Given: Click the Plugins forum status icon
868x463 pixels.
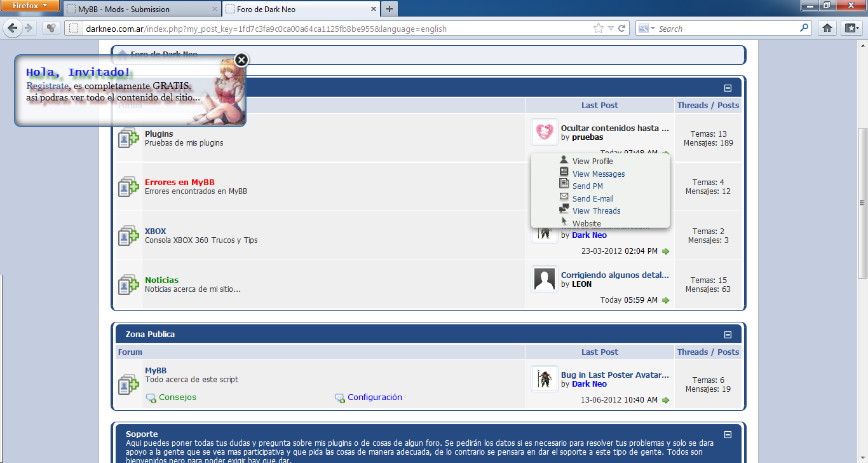Looking at the screenshot, I should tap(128, 138).
